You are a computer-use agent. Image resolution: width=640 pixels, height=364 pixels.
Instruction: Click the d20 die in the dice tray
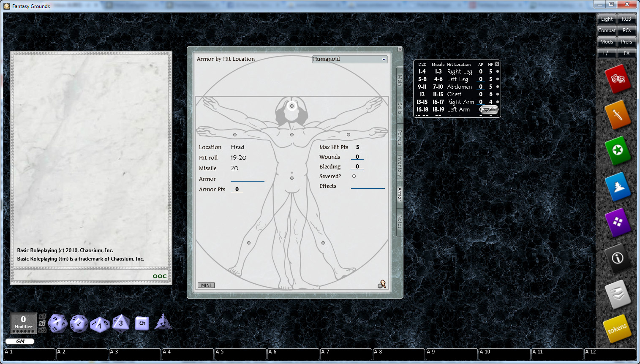click(58, 323)
